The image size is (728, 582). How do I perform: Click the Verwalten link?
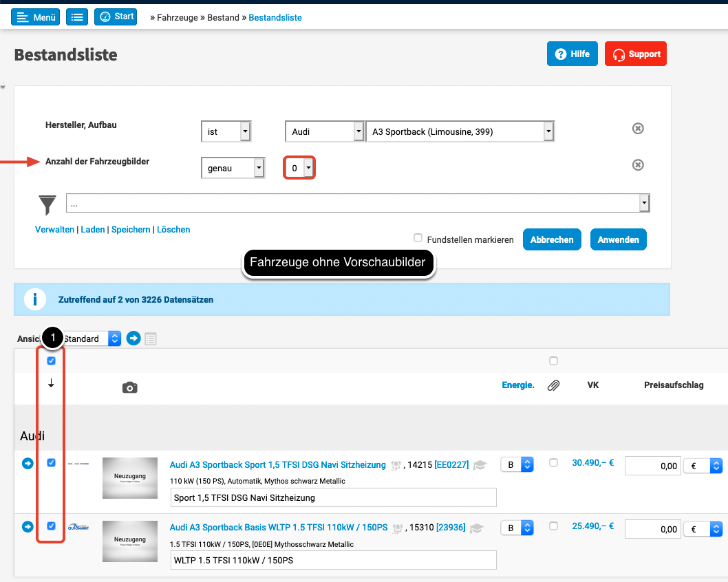(x=54, y=230)
